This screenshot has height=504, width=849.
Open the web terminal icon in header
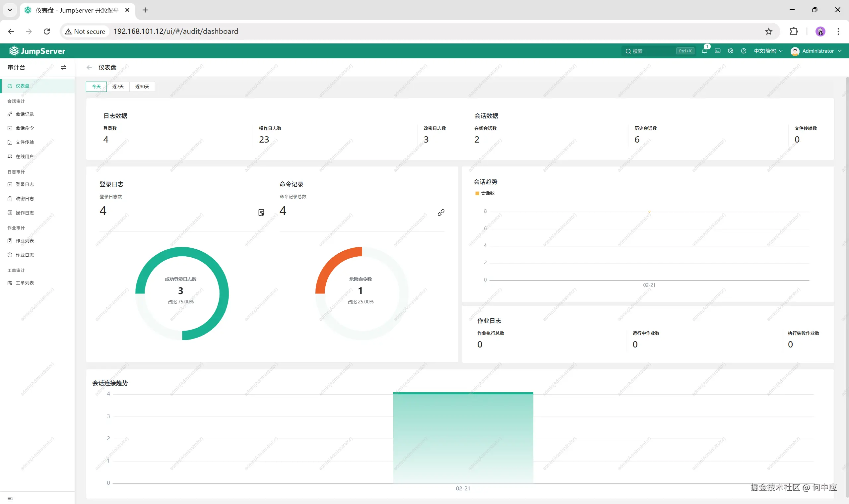click(718, 51)
